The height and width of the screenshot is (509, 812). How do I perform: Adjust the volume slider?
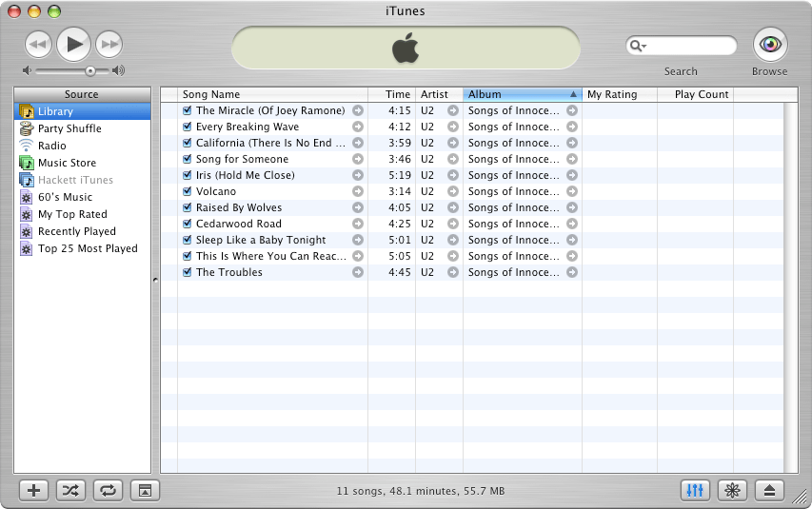[x=90, y=71]
